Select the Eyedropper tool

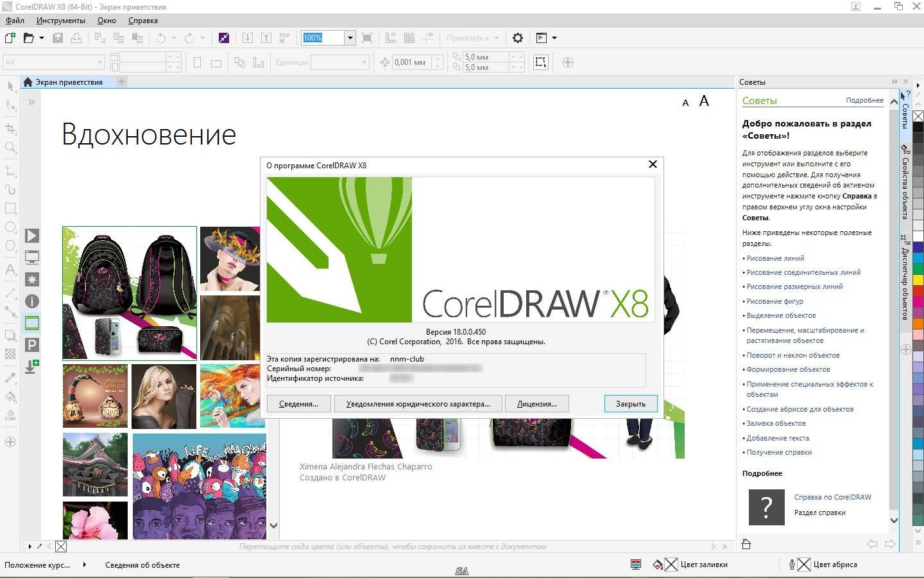coord(10,377)
